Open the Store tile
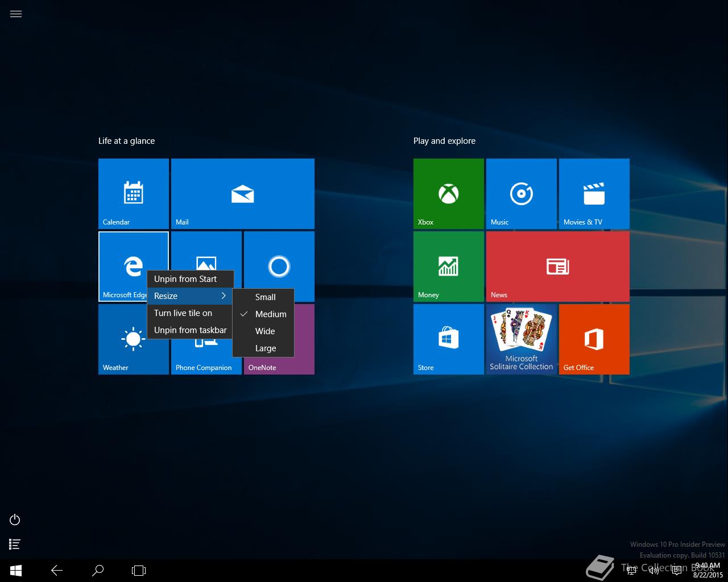728x582 pixels. tap(448, 339)
